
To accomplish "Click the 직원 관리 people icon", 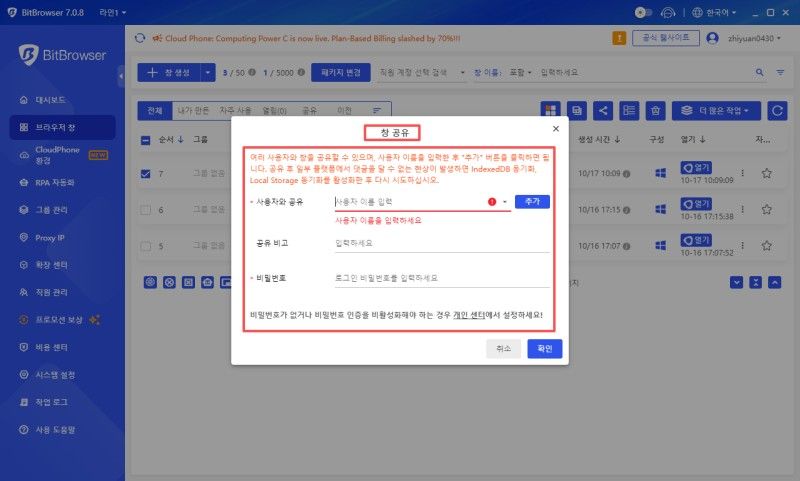I will (x=23, y=292).
